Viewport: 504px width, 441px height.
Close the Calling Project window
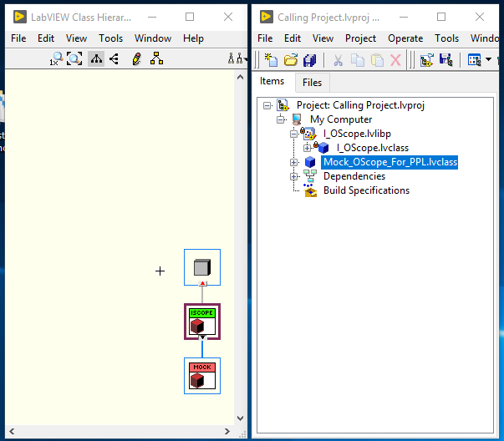480,17
